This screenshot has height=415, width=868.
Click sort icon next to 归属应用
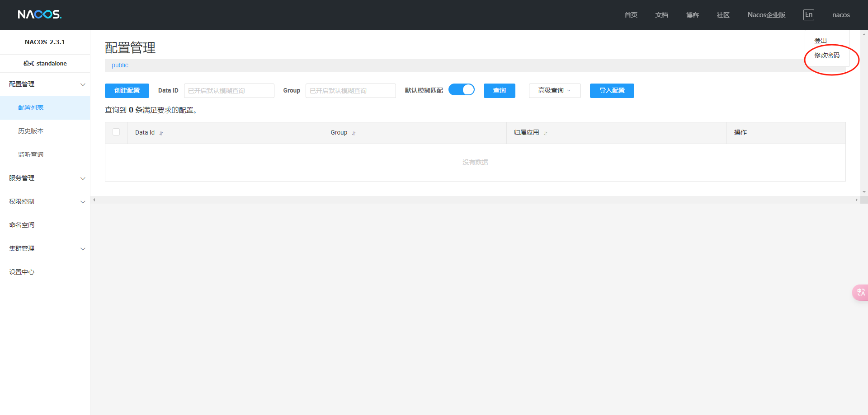pos(545,133)
